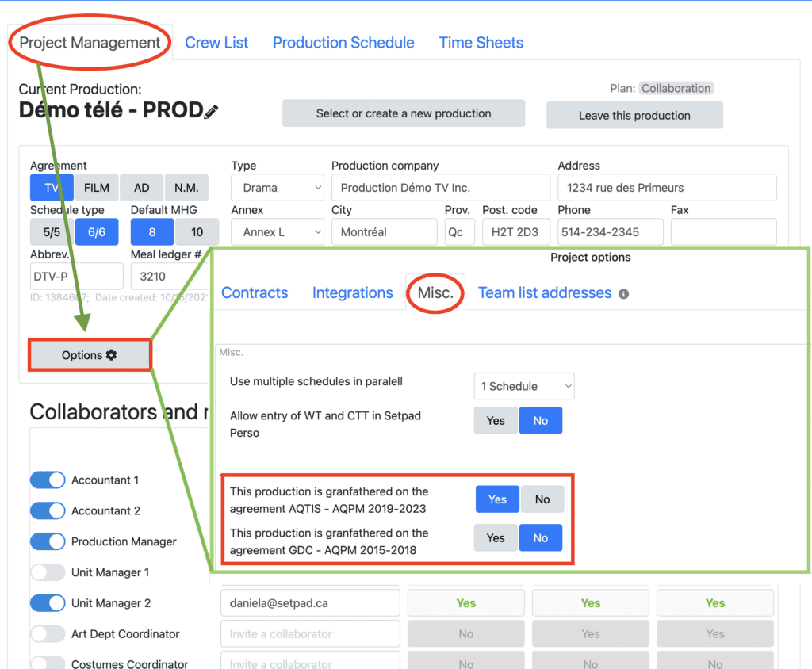The height and width of the screenshot is (669, 812).
Task: Go to the Time Sheets tab
Action: coord(481,43)
